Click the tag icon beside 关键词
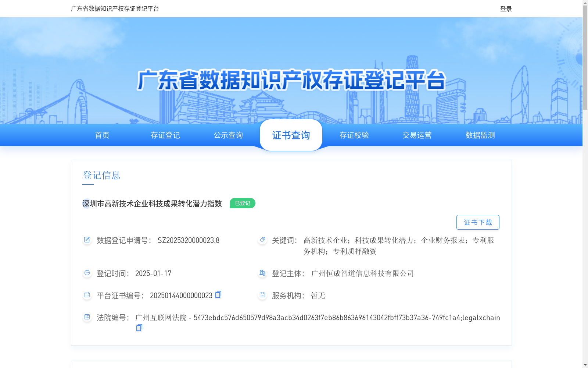This screenshot has width=588, height=368. point(262,240)
